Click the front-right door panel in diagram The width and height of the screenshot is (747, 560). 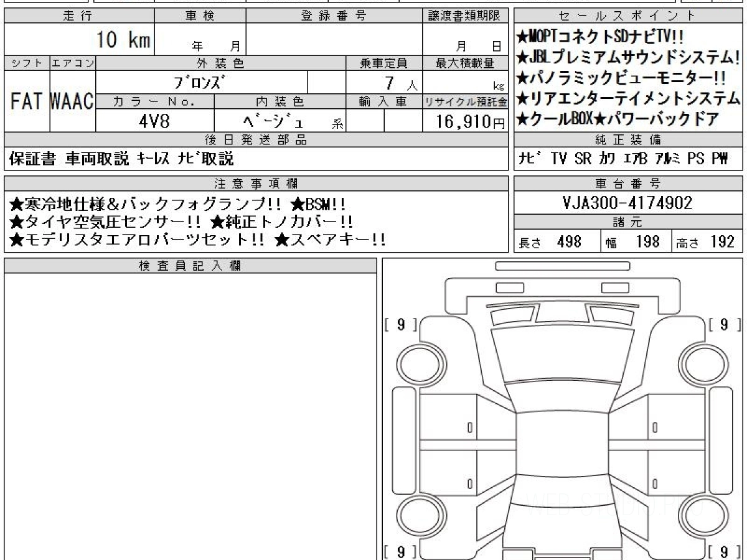pos(677,417)
